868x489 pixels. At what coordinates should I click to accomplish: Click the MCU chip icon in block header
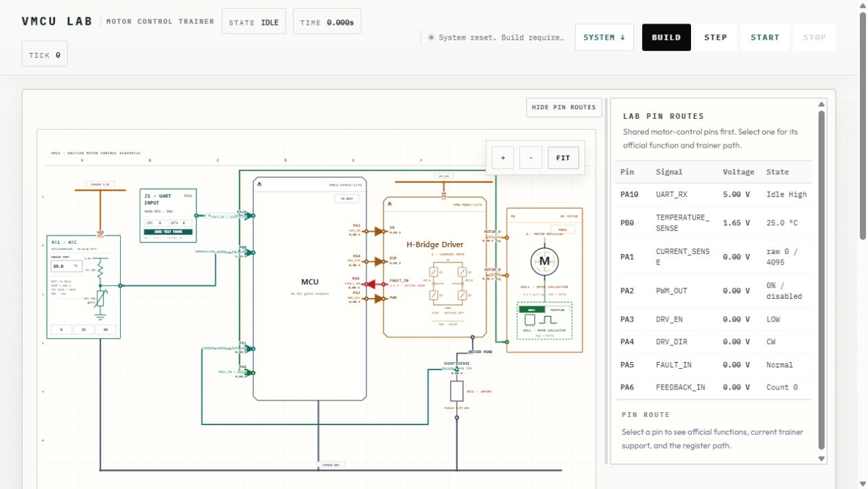[x=259, y=185]
